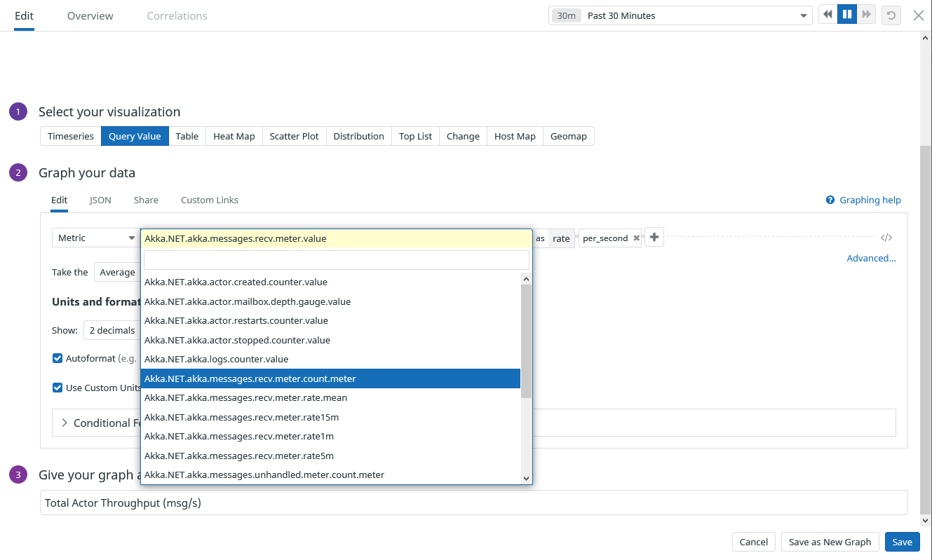Pause the live data updates

pos(846,14)
